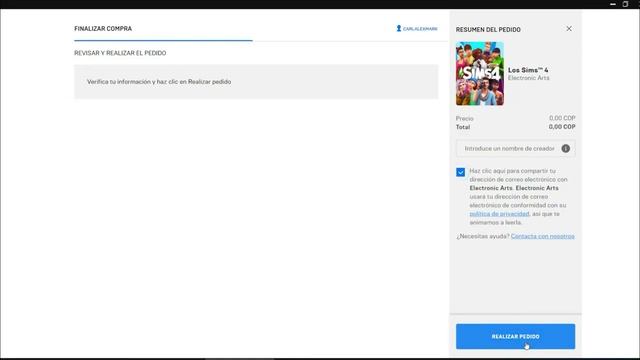
Task: Click the Precio 0,00 COP value
Action: [x=562, y=118]
